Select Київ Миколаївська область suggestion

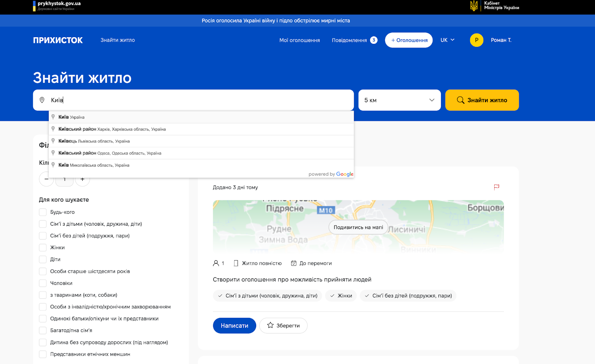click(201, 165)
